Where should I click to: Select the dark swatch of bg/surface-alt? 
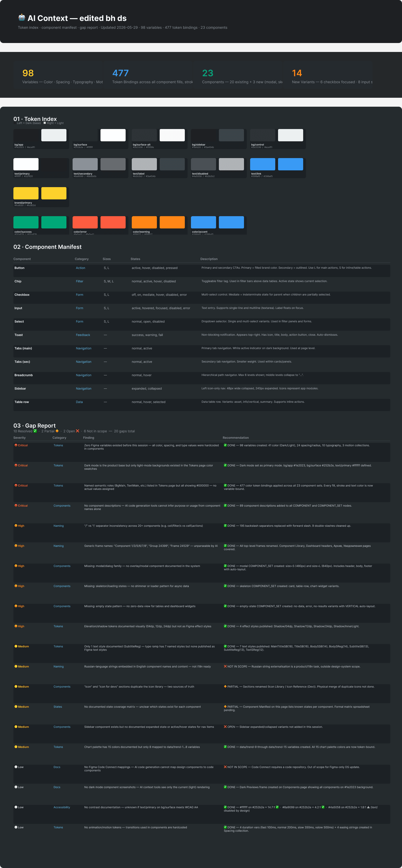point(144,135)
